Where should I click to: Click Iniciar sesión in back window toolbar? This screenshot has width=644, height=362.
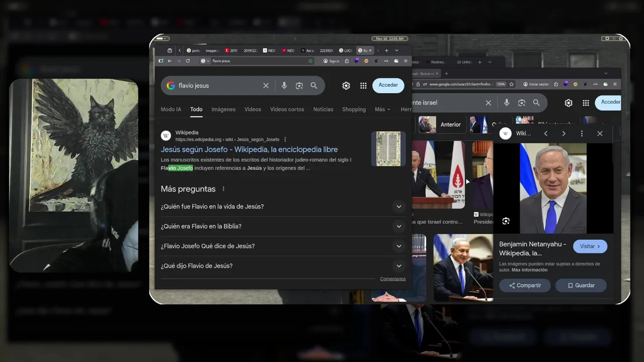click(536, 84)
